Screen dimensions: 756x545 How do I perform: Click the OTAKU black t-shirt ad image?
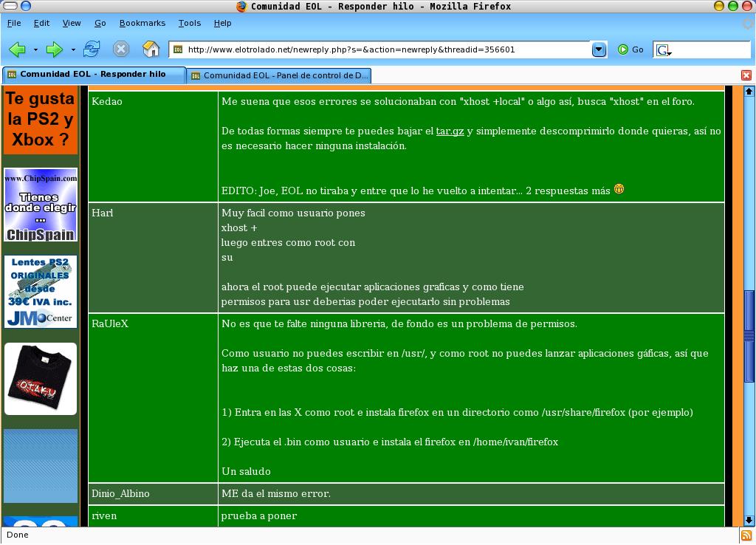[41, 379]
